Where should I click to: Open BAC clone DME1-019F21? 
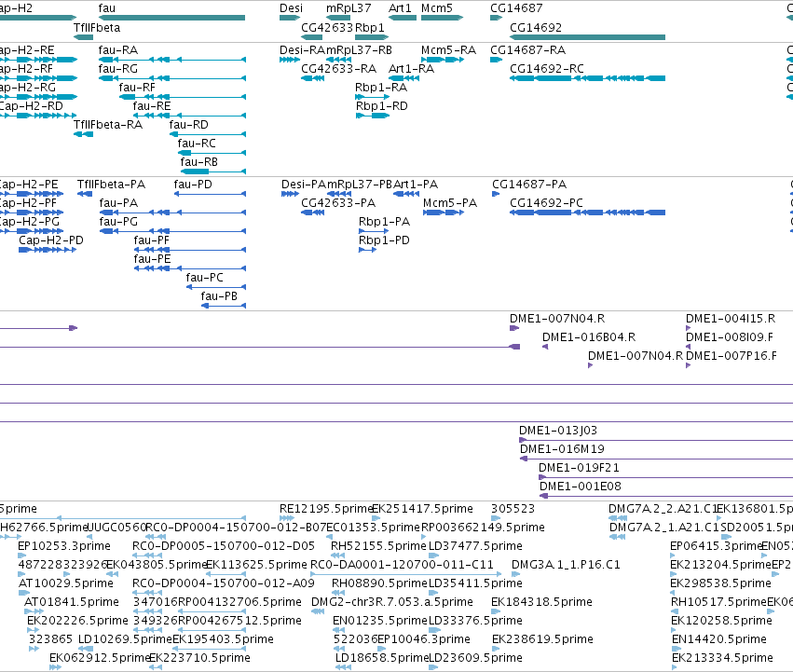579,468
